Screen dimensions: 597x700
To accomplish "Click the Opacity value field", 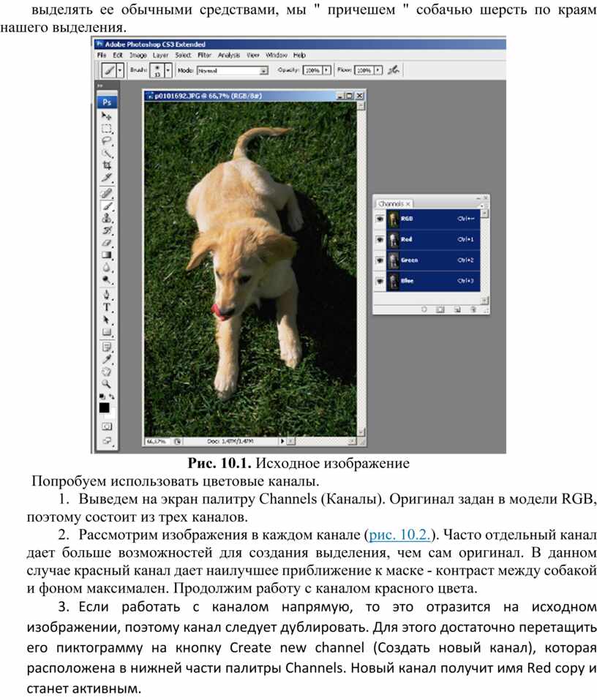I will point(312,70).
